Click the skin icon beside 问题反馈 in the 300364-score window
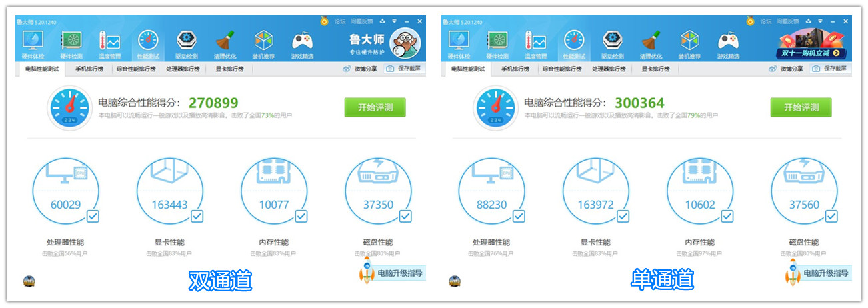Image resolution: width=868 pixels, height=308 pixels. pos(810,21)
